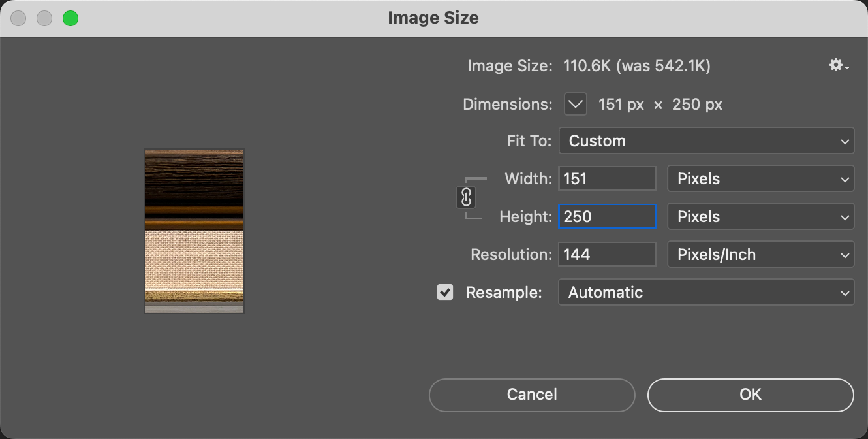This screenshot has height=439, width=868.
Task: Click into the Width value field
Action: 607,179
